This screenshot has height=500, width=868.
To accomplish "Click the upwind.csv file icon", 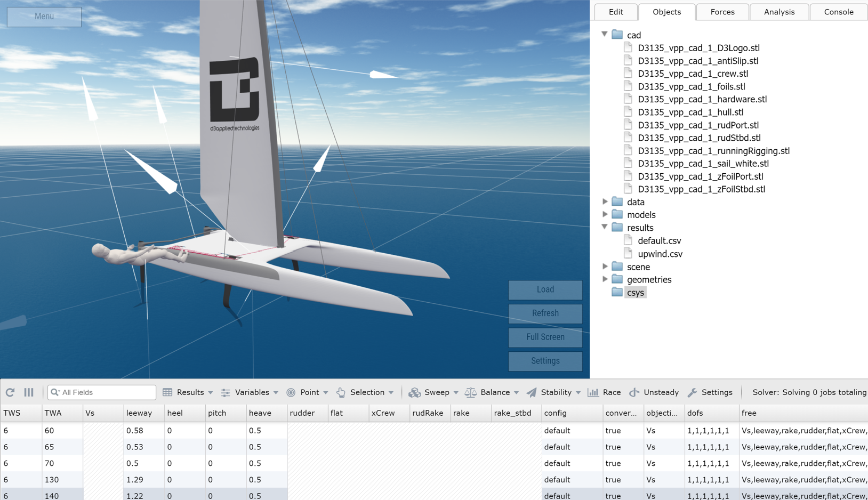I will click(628, 254).
